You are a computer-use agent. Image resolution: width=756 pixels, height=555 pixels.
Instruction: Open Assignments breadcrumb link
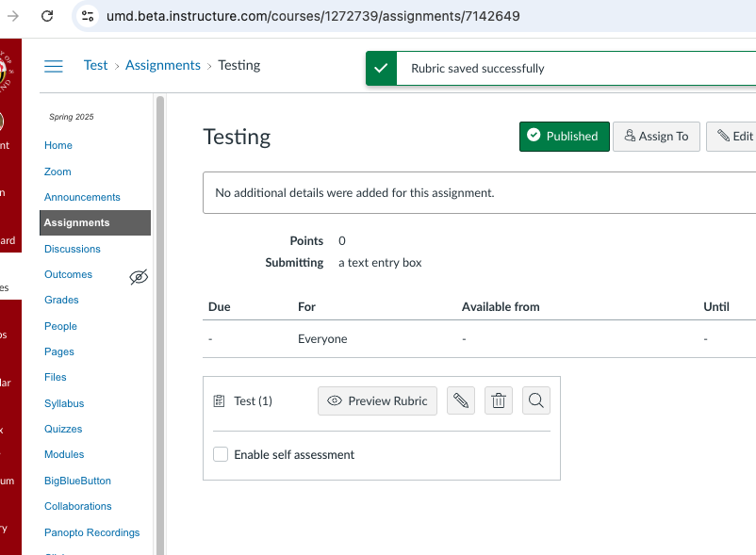coord(163,65)
